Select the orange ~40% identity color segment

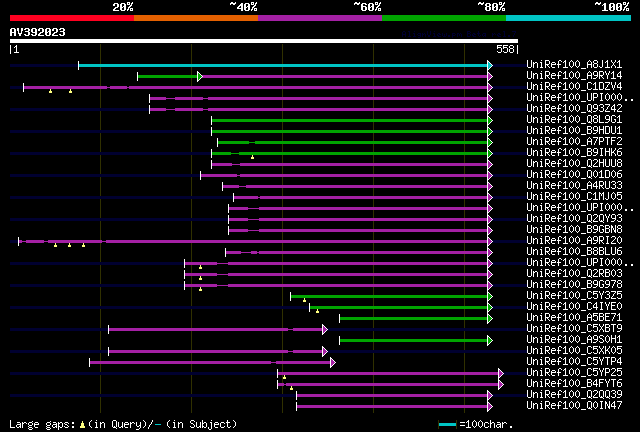coord(196,18)
